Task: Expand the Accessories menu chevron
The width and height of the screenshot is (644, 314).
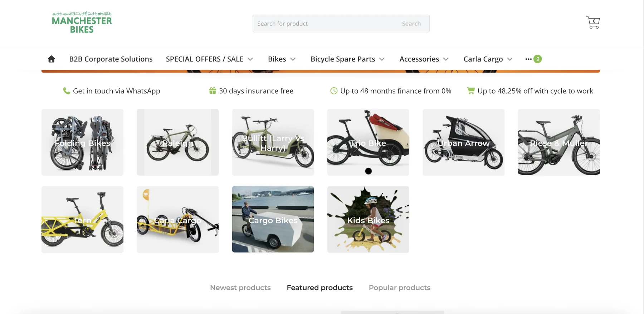Action: coord(446,59)
